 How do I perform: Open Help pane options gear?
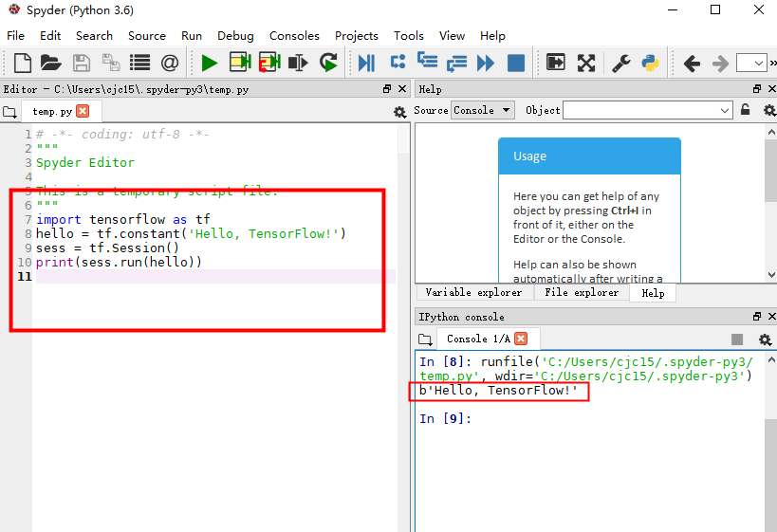click(768, 110)
